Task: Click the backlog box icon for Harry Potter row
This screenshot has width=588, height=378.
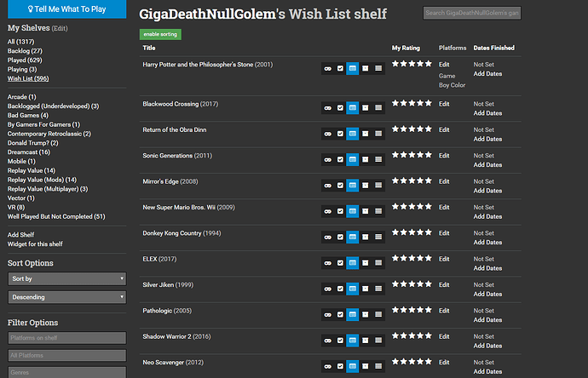Action: [x=366, y=69]
